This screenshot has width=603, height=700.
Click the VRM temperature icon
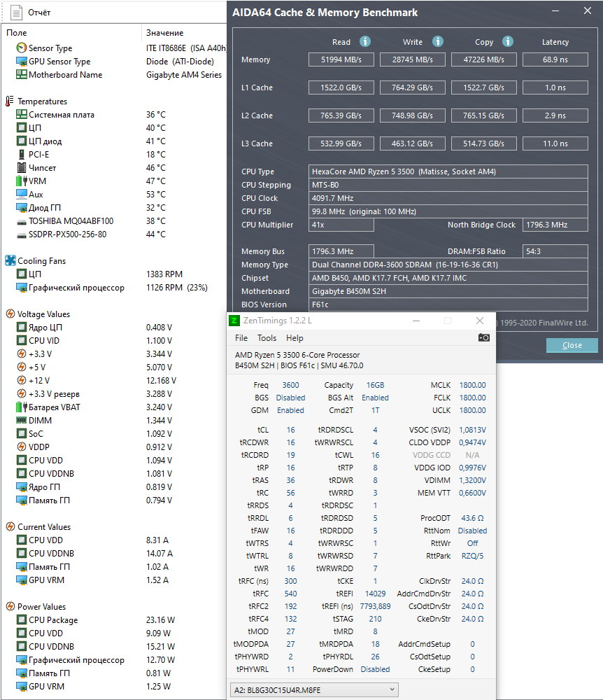(21, 181)
